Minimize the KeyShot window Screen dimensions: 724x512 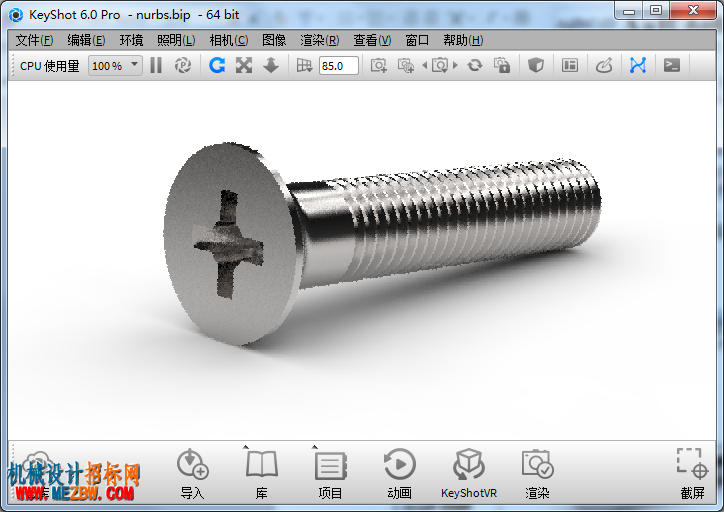629,10
